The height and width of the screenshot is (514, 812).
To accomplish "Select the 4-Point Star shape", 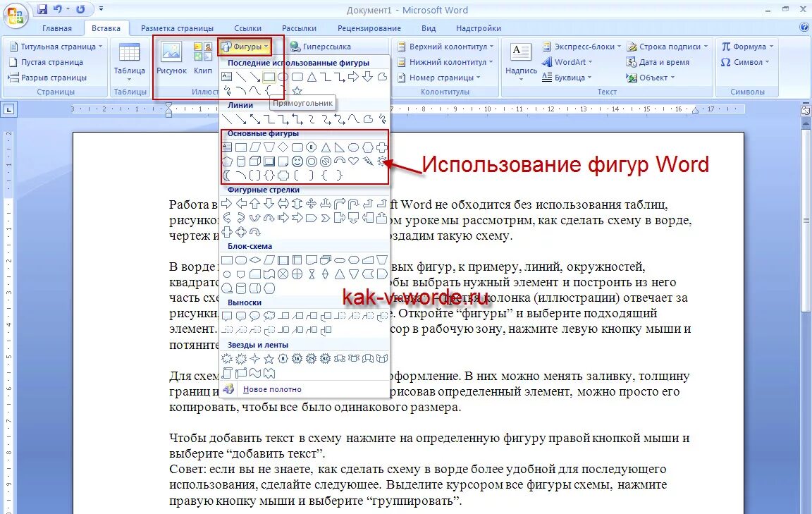I will (x=254, y=358).
